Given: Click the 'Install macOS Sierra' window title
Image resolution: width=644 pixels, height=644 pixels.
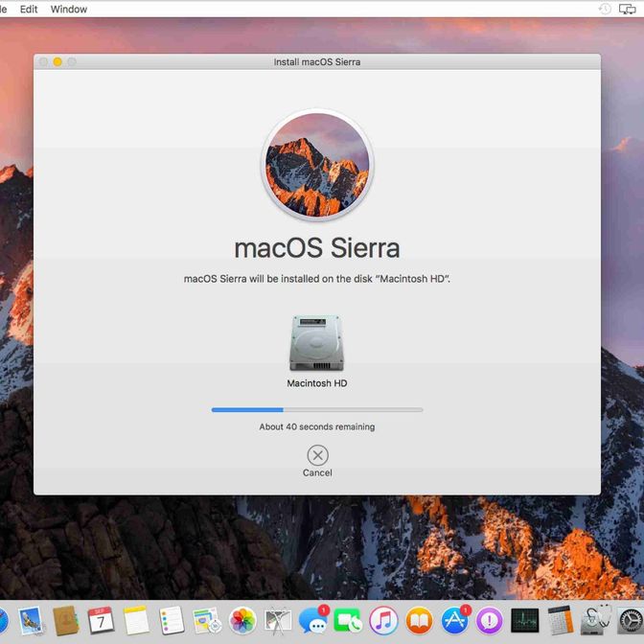Looking at the screenshot, I should pos(317,62).
